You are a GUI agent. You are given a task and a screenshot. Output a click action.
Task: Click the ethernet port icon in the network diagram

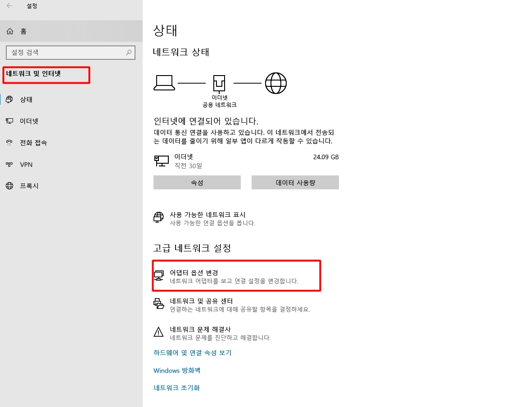(x=219, y=84)
